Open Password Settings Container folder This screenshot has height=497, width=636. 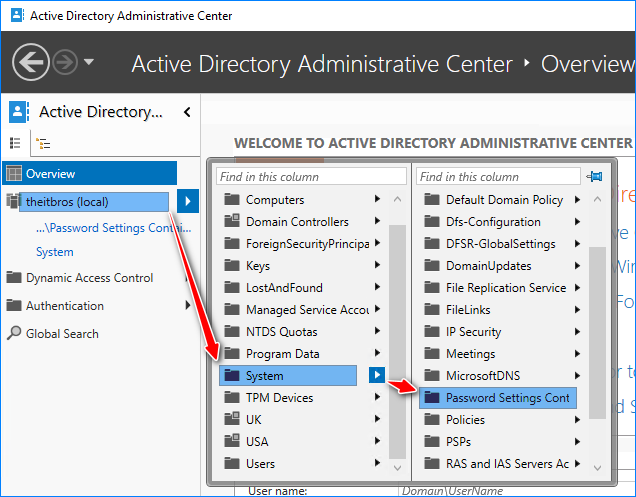pyautogui.click(x=498, y=398)
